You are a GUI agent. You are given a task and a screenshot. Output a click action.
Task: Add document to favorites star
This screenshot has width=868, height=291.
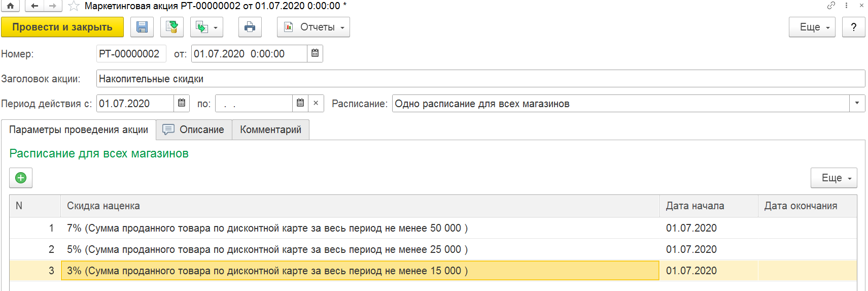pos(74,6)
